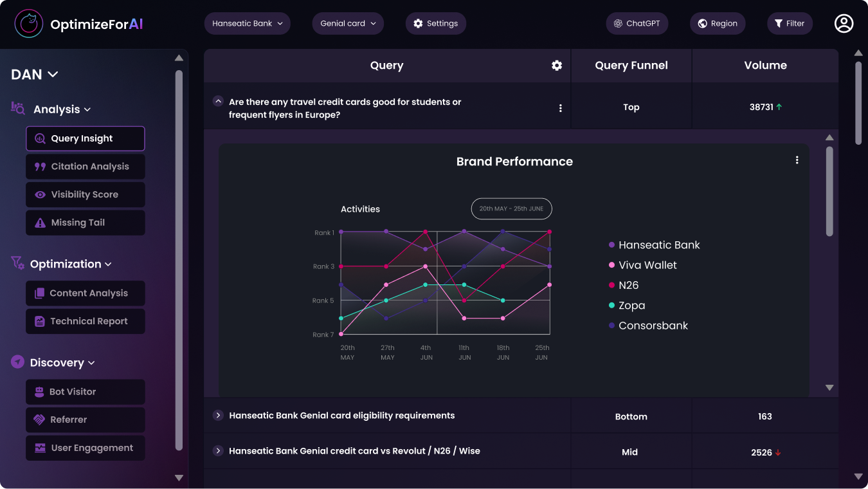Select Visibility Score in the sidebar

click(x=86, y=195)
